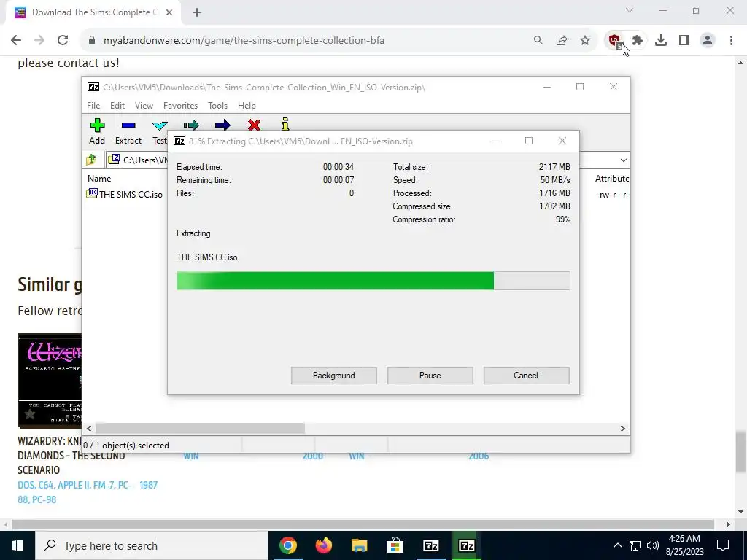Open the View menu in 7-Zip
This screenshot has width=747, height=560.
pos(144,106)
